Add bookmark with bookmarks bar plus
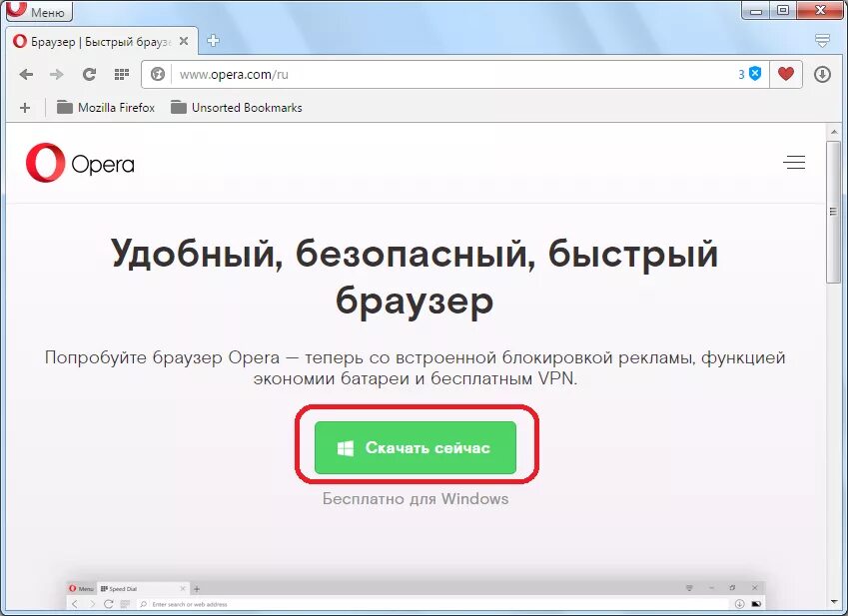The height and width of the screenshot is (616, 848). coord(25,108)
